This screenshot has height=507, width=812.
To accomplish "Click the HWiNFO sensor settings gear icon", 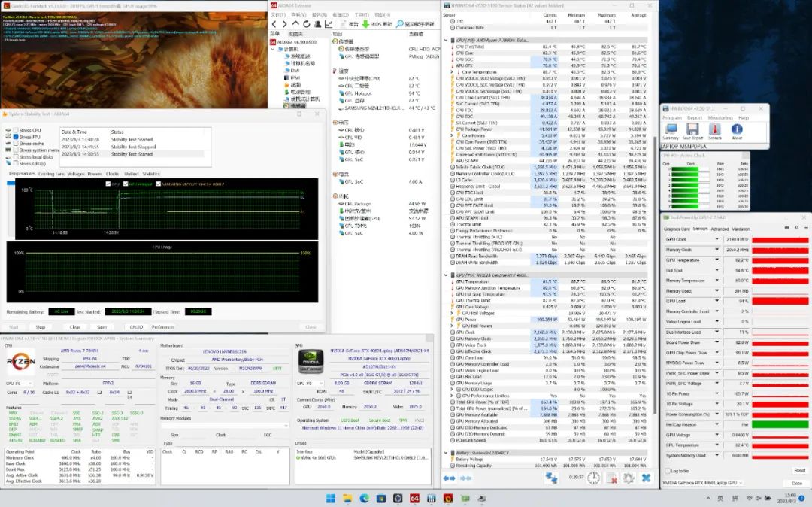I will [x=628, y=478].
